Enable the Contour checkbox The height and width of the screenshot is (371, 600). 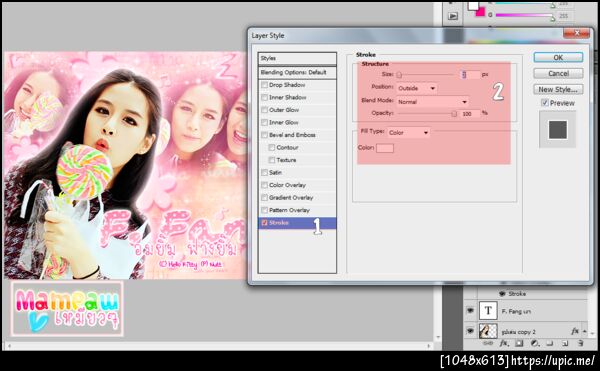point(272,147)
